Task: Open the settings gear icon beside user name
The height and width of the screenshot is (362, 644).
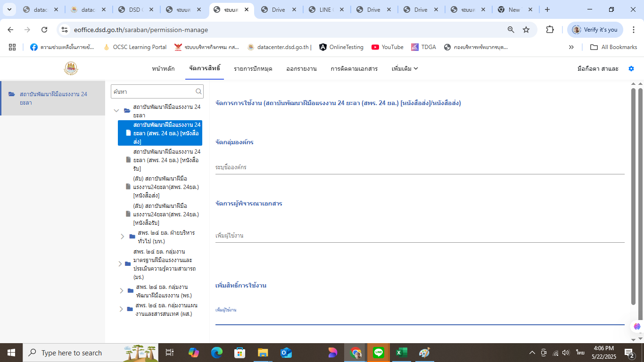Action: 631,69
